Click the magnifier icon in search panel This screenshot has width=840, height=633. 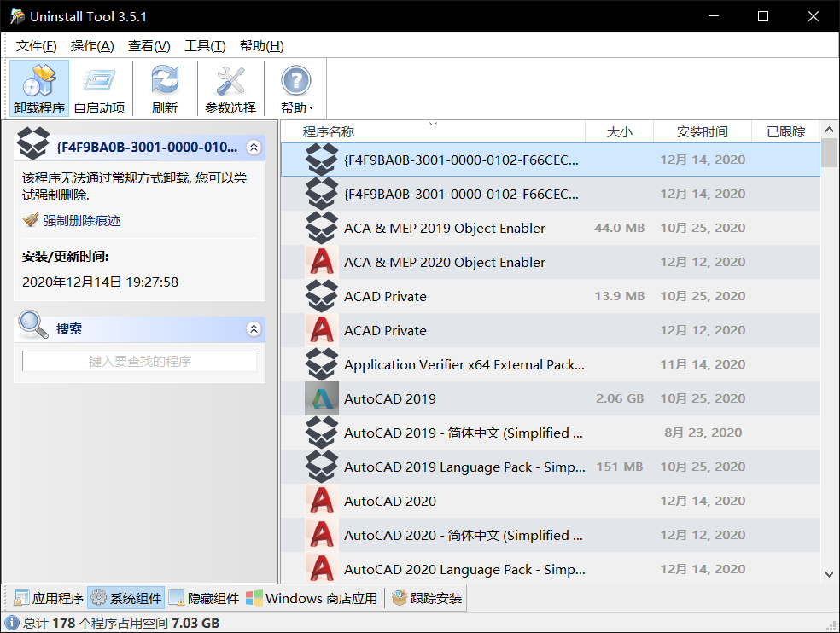(x=33, y=324)
